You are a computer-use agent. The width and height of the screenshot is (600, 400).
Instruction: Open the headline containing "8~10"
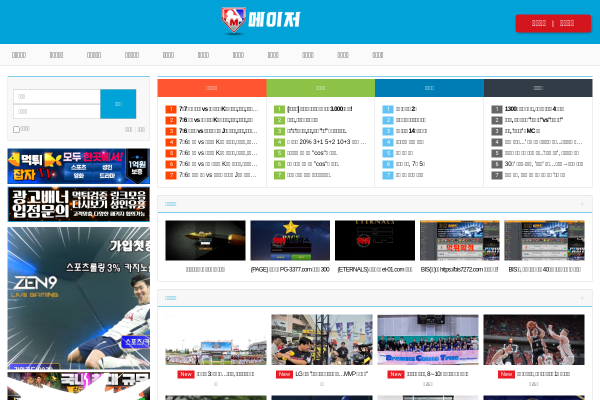(437, 374)
